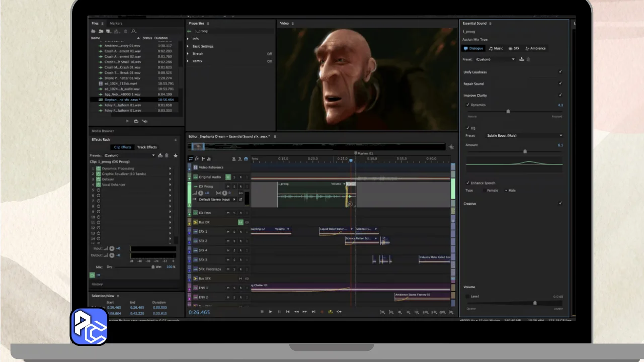This screenshot has height=362, width=644.
Task: Click the EQ bars icon in the editor toolbar
Action: [209, 159]
